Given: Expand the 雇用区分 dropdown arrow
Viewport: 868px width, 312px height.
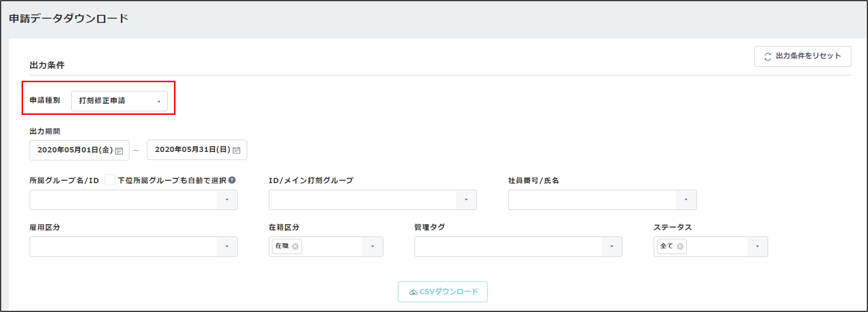Looking at the screenshot, I should click(x=227, y=247).
